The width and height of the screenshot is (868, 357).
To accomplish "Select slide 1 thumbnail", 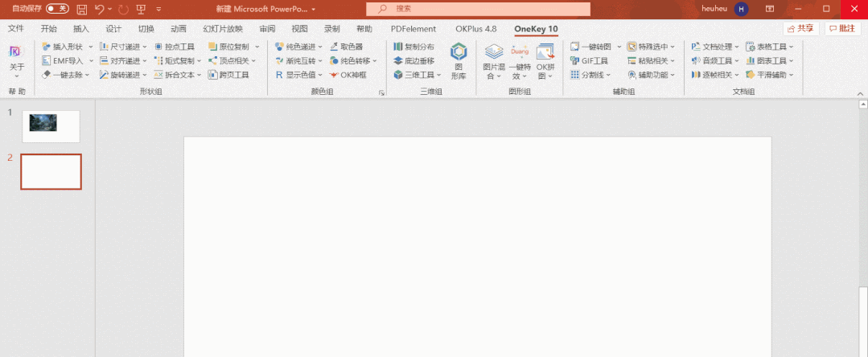I will pos(51,126).
